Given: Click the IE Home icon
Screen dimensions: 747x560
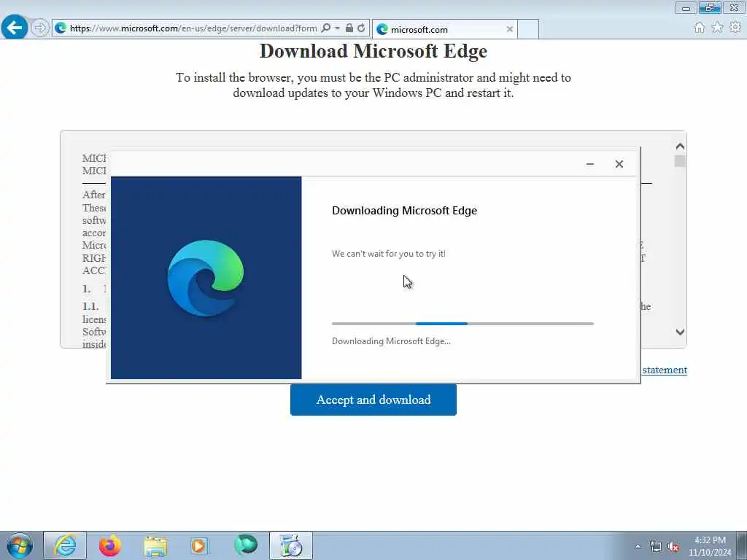Looking at the screenshot, I should (700, 28).
